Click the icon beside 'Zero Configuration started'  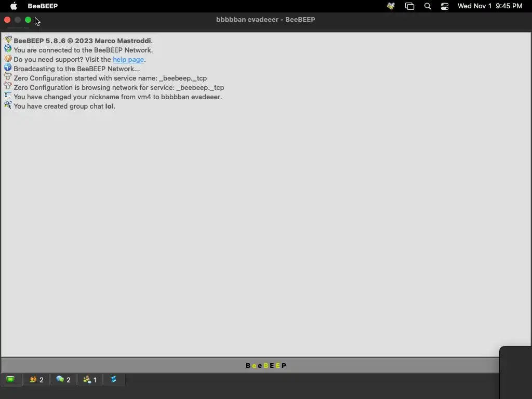point(8,77)
